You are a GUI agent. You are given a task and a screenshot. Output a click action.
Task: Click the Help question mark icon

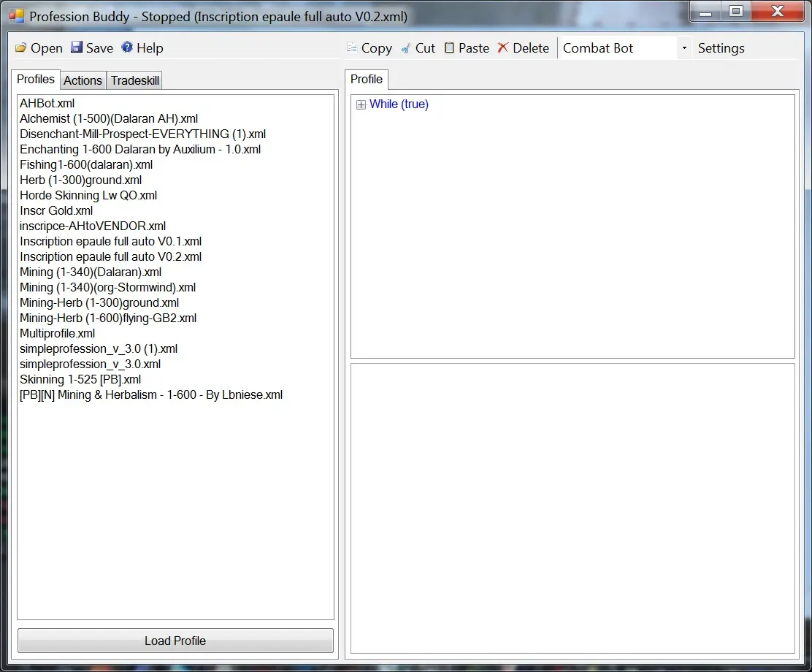[x=127, y=47]
